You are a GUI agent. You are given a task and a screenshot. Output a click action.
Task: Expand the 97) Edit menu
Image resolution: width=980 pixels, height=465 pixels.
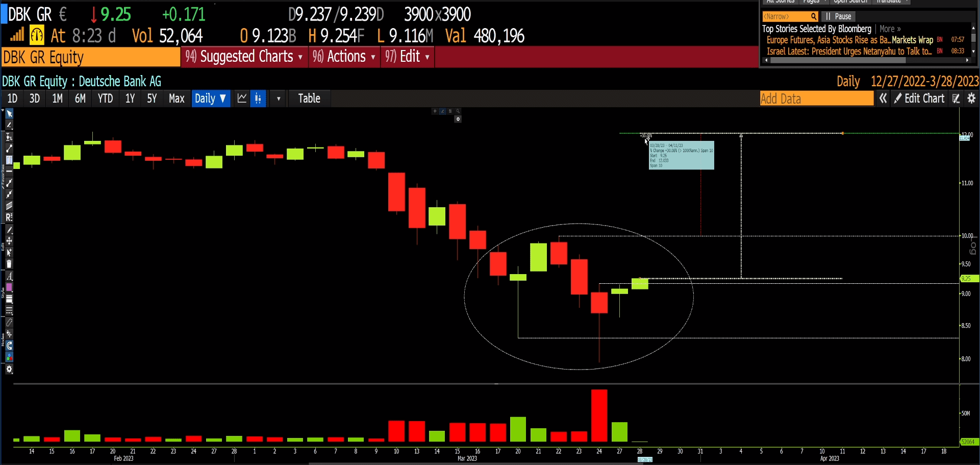click(x=408, y=57)
